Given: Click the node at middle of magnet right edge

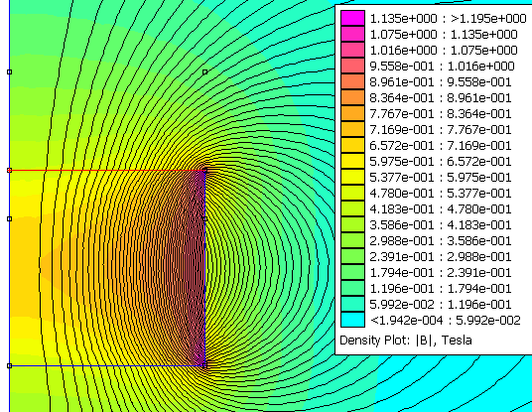Looking at the screenshot, I should point(204,218).
